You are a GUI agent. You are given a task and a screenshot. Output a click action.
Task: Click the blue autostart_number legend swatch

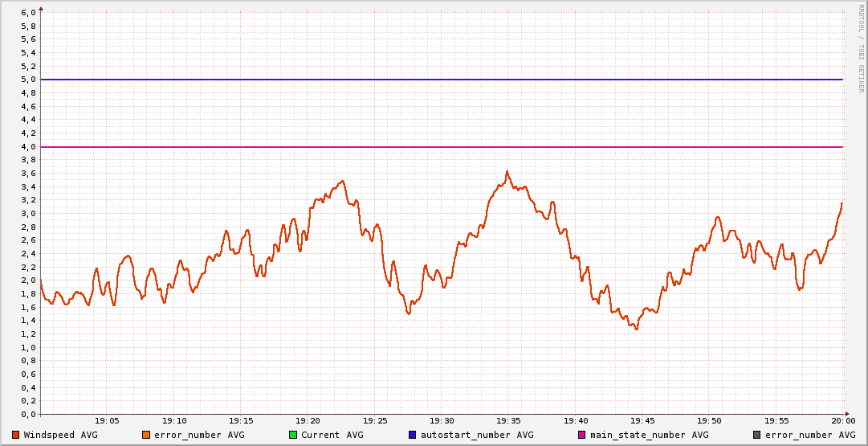click(x=413, y=435)
